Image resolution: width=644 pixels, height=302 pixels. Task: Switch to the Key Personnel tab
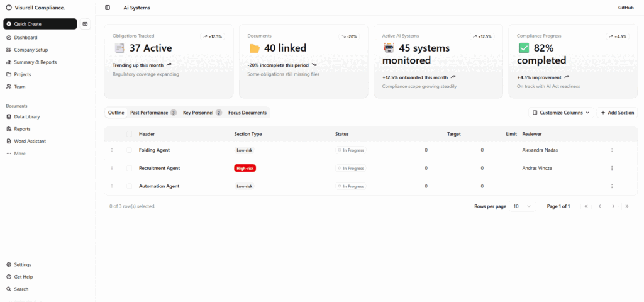[x=202, y=113]
